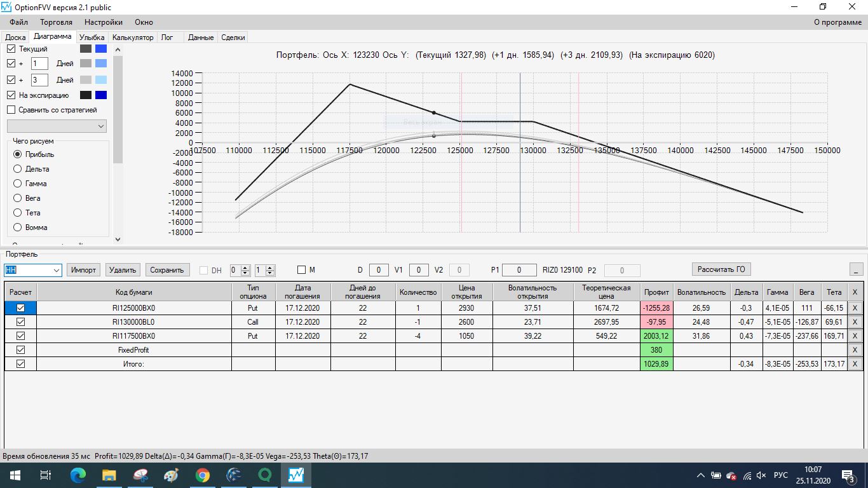Switch to the Доска tab
The width and height of the screenshot is (868, 488).
point(15,37)
